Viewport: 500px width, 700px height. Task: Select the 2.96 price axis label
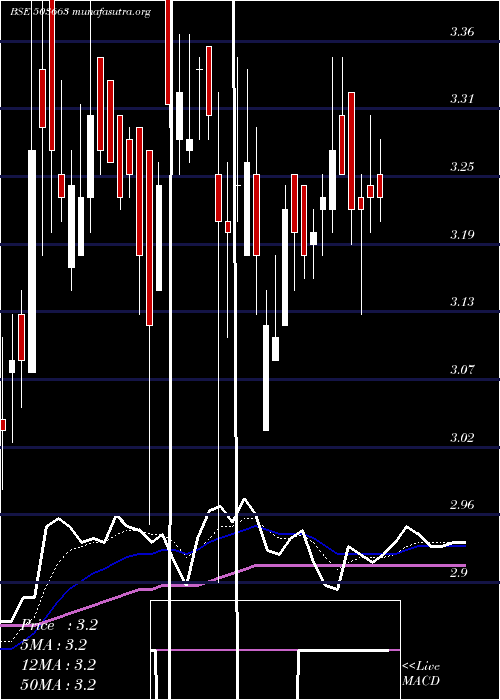462,505
